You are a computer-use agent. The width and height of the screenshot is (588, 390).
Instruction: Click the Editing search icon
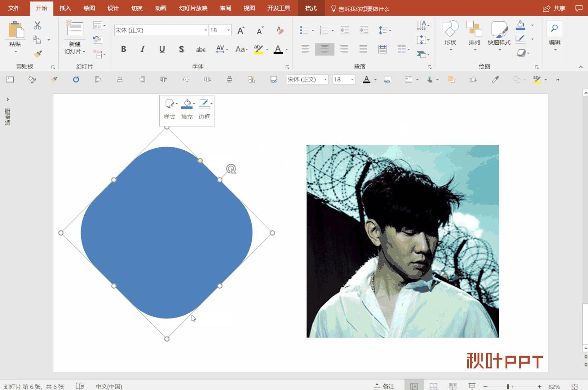(554, 29)
